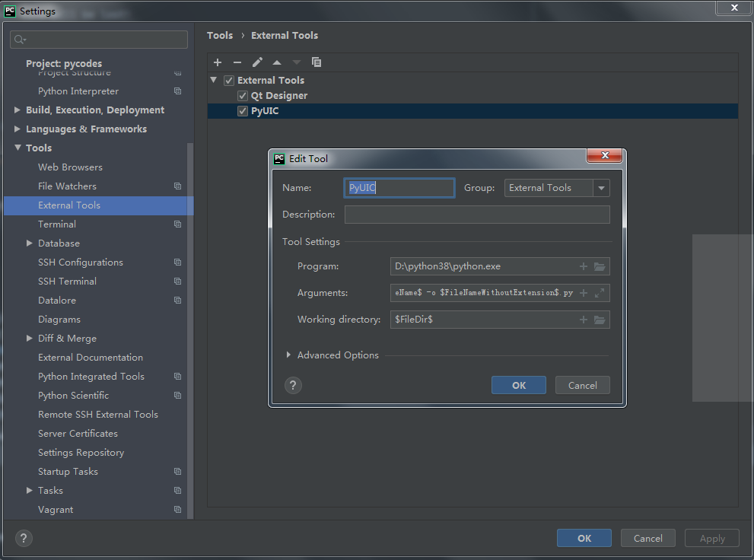Open the Tools breadcrumb link
The height and width of the screenshot is (560, 754).
click(219, 35)
